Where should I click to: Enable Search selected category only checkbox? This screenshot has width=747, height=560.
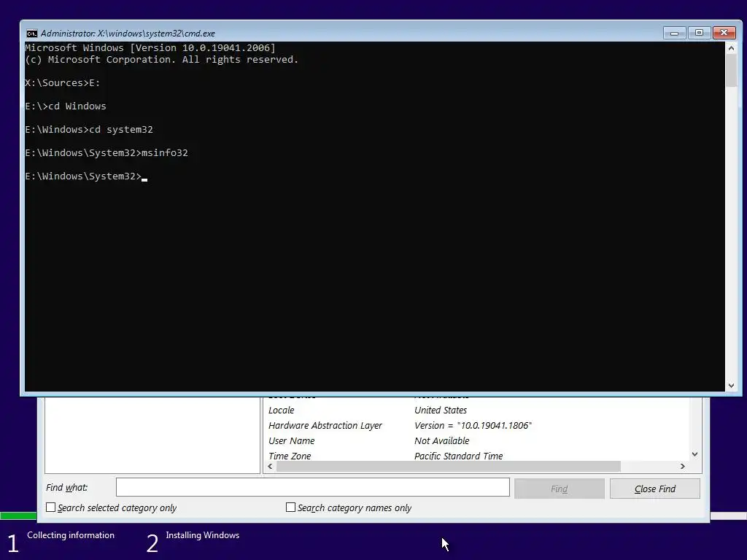(x=50, y=507)
